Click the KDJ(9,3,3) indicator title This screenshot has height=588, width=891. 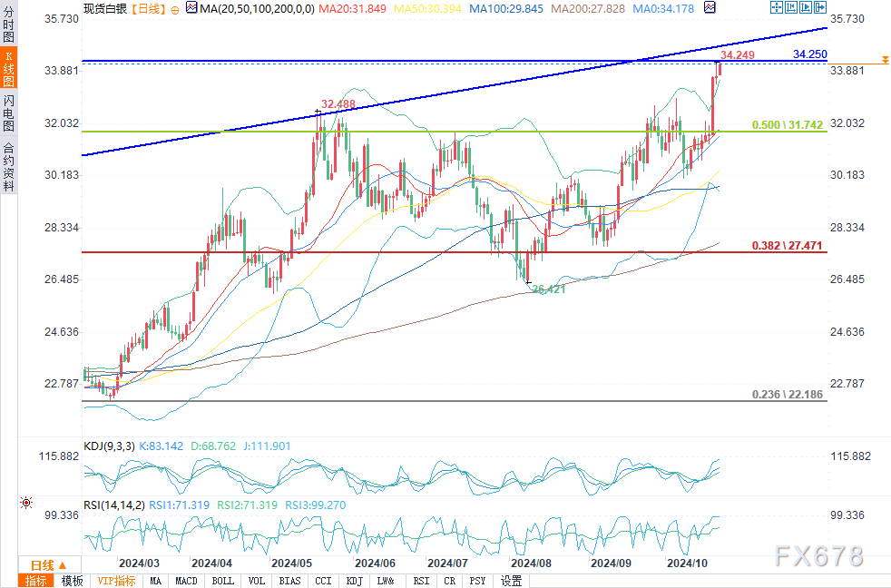coord(109,446)
